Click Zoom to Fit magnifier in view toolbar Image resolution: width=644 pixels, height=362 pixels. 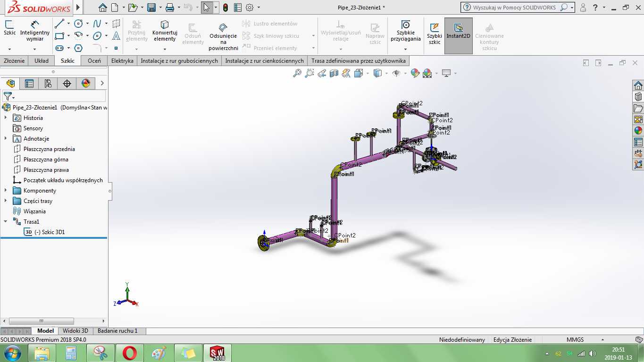pos(297,73)
